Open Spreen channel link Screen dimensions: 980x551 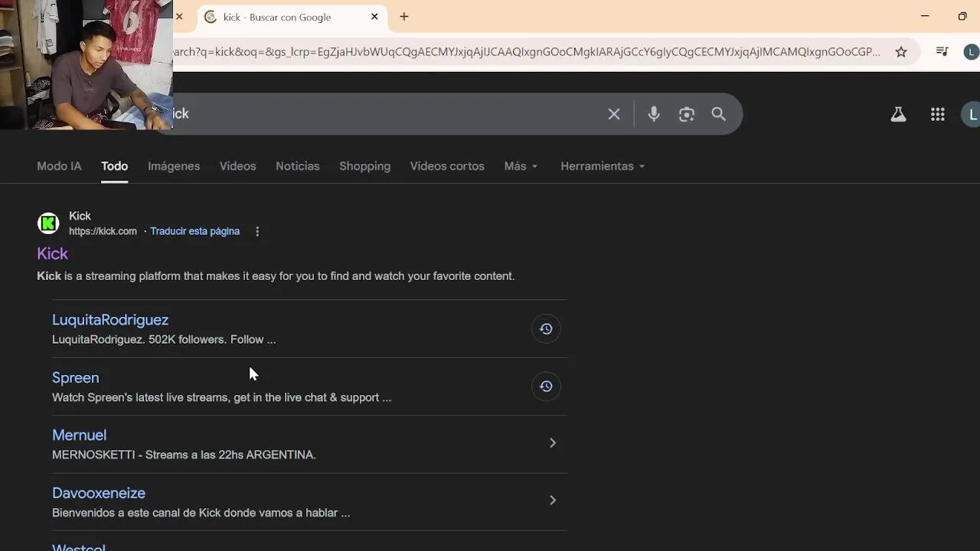click(75, 377)
